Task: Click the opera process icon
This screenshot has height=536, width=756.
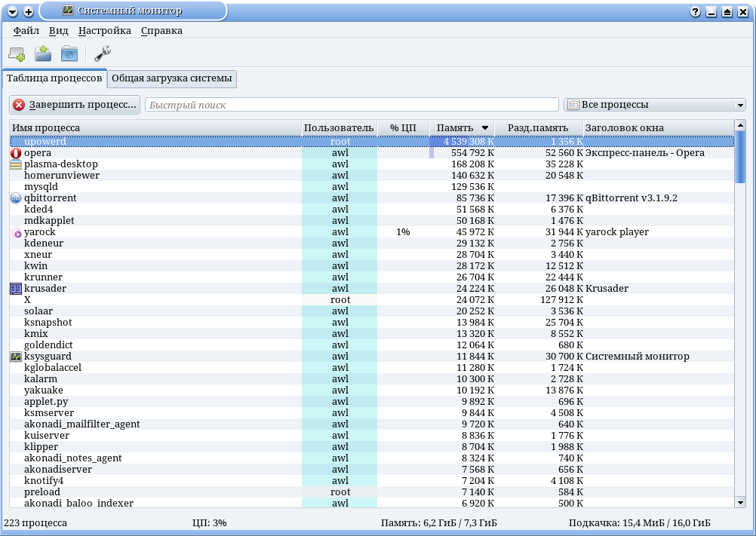Action: pyautogui.click(x=16, y=153)
